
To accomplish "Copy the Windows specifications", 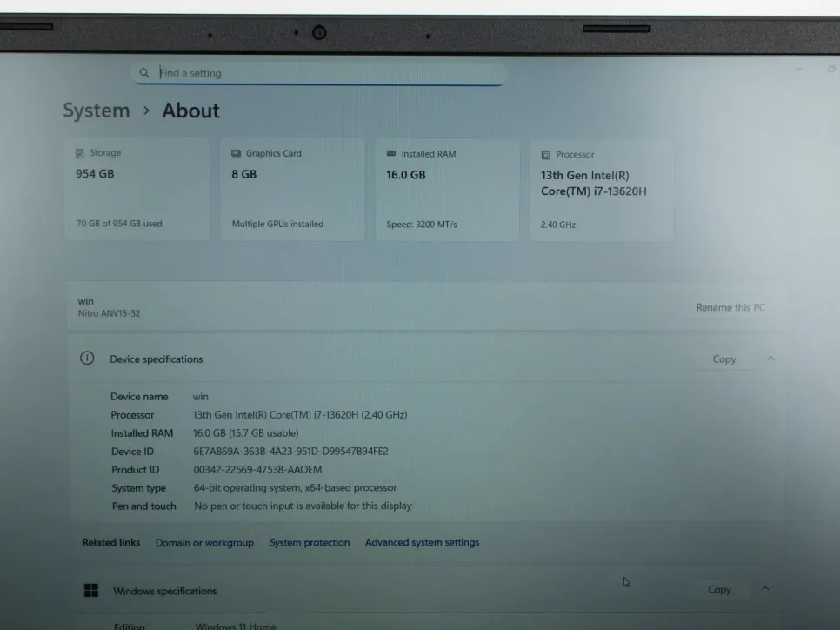I will (x=719, y=589).
